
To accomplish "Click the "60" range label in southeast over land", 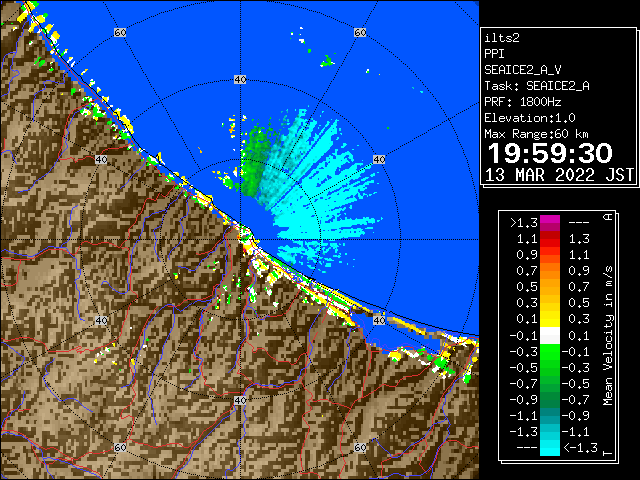I will [x=360, y=448].
